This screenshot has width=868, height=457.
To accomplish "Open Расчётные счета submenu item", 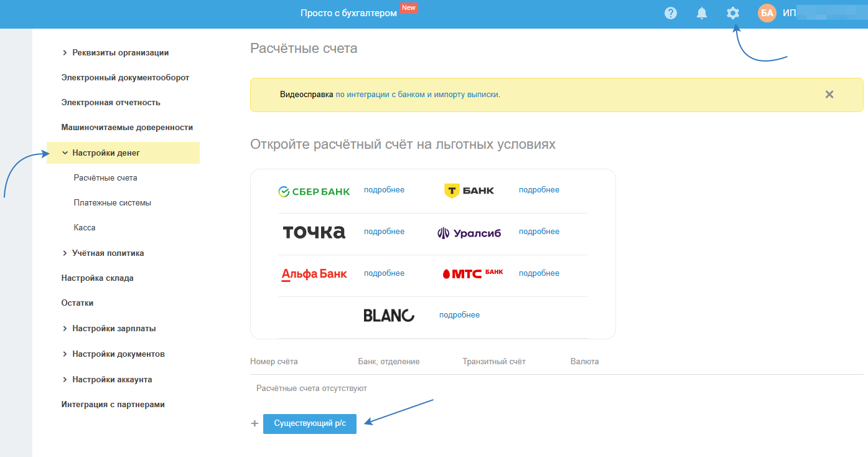I will [x=105, y=178].
